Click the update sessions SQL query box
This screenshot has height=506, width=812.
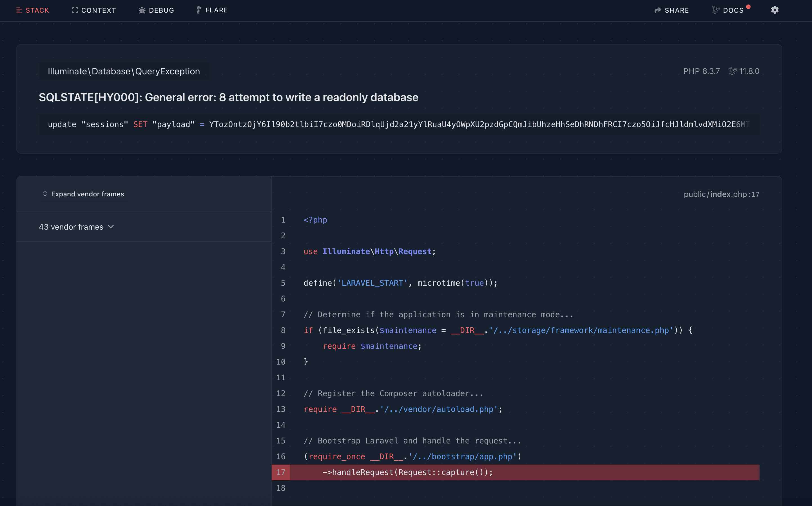pyautogui.click(x=399, y=125)
